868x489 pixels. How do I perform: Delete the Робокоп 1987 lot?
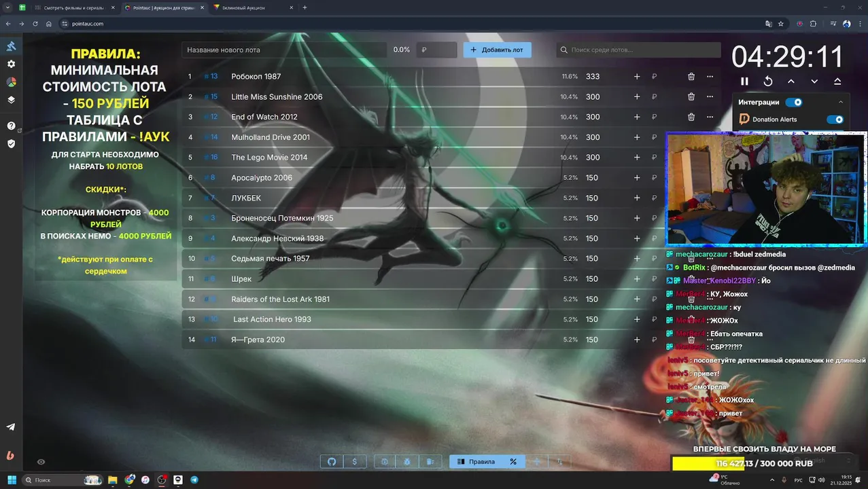pyautogui.click(x=691, y=77)
